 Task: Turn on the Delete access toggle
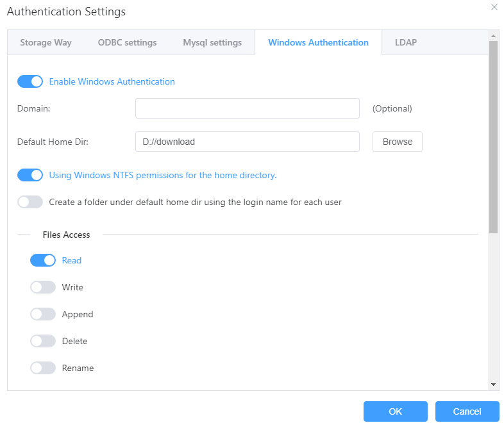tap(43, 341)
